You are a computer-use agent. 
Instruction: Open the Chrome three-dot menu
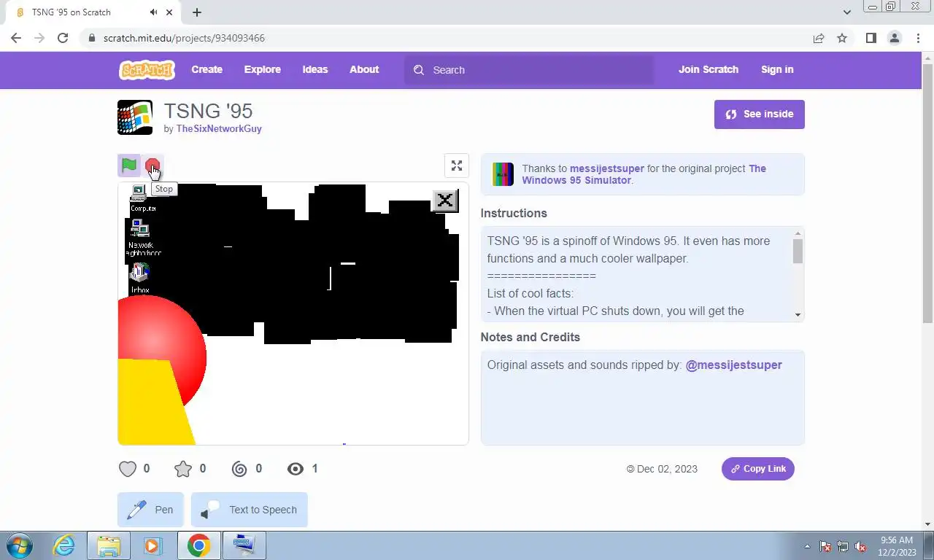point(918,38)
